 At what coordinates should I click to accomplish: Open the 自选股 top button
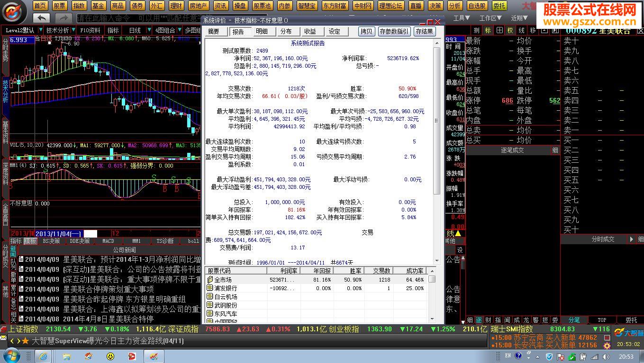(x=477, y=6)
